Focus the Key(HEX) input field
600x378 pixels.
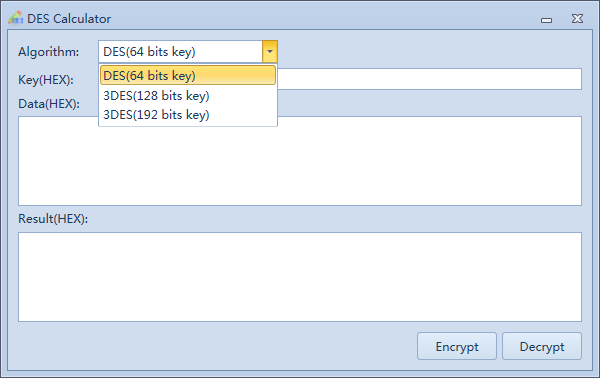tap(429, 79)
